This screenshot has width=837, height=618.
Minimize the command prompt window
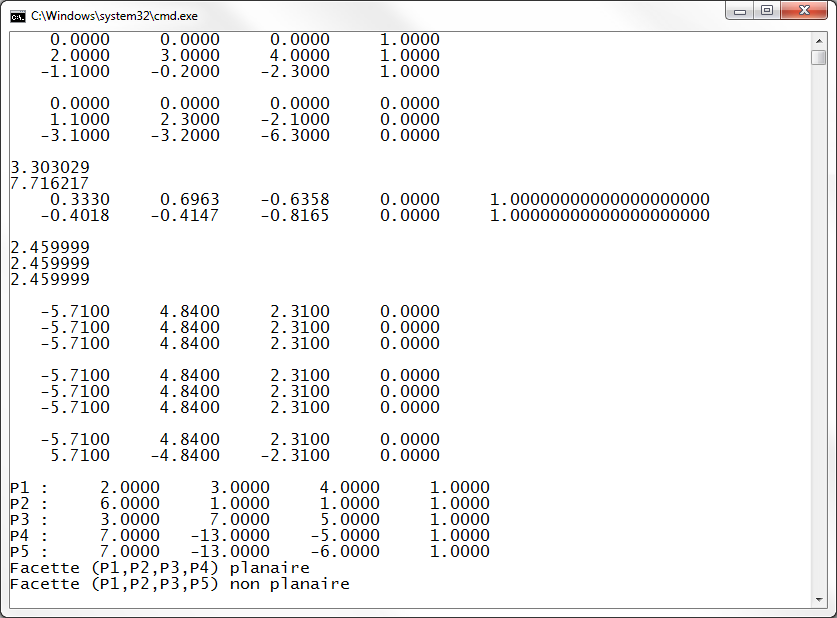(741, 11)
